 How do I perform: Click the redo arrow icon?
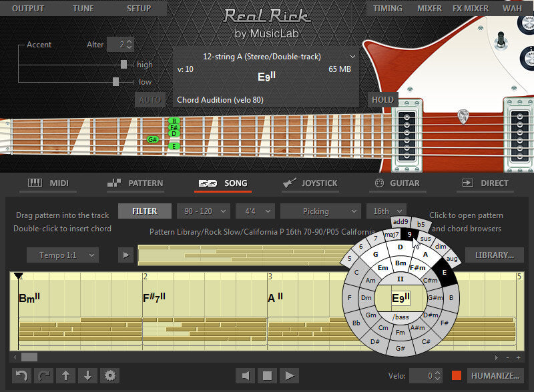[x=43, y=375]
